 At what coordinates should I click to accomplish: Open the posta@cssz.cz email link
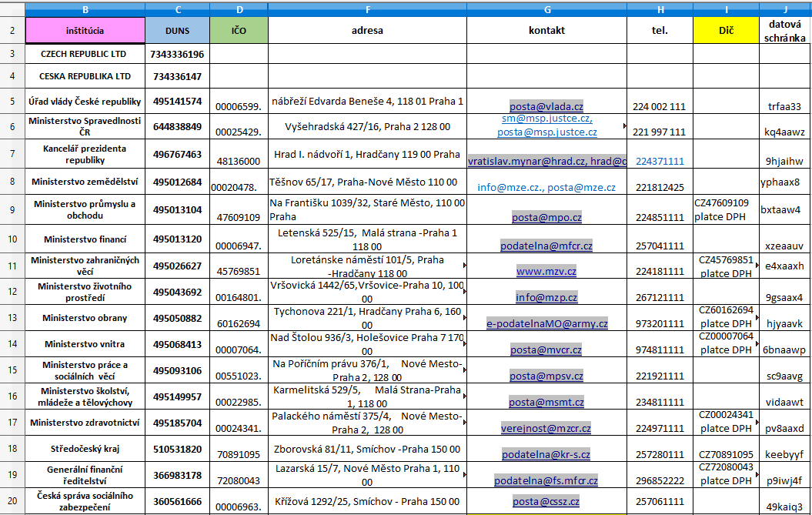[x=546, y=502]
